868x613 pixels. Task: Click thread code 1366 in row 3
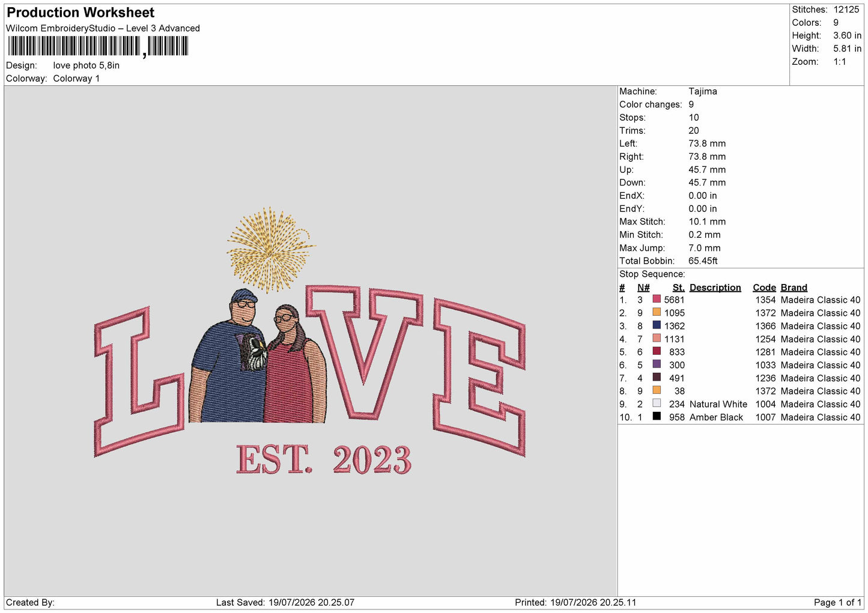[766, 326]
